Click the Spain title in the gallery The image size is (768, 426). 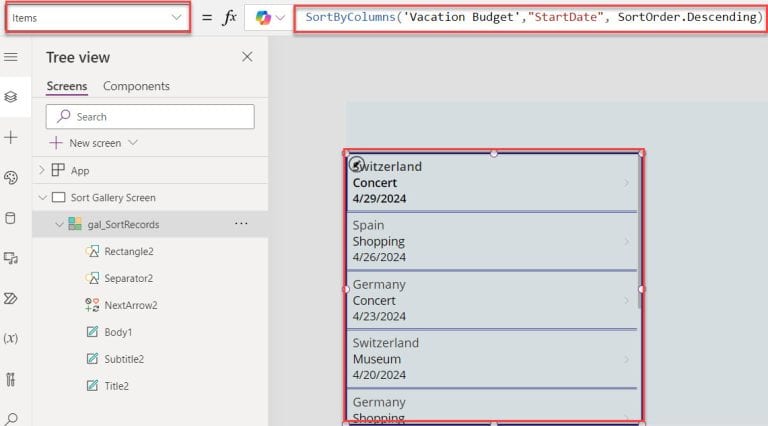(368, 225)
